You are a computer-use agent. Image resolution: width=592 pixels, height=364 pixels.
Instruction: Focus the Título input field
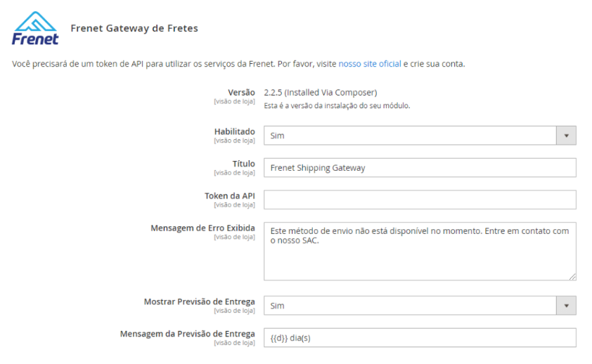(420, 168)
